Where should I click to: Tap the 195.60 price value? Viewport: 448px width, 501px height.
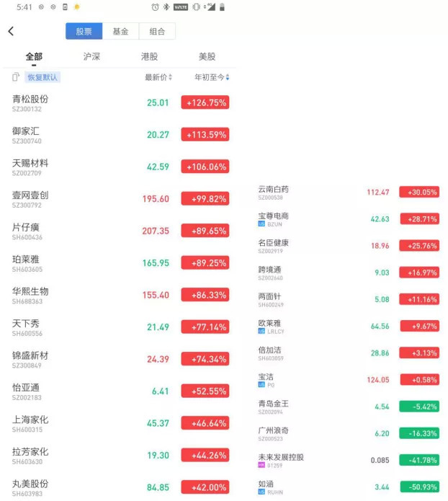coord(156,199)
